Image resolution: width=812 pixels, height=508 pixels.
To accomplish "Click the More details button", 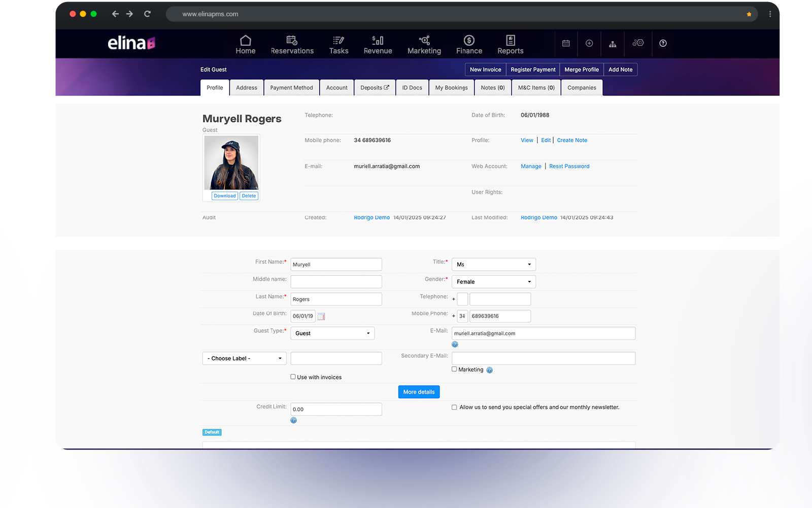I will tap(419, 392).
